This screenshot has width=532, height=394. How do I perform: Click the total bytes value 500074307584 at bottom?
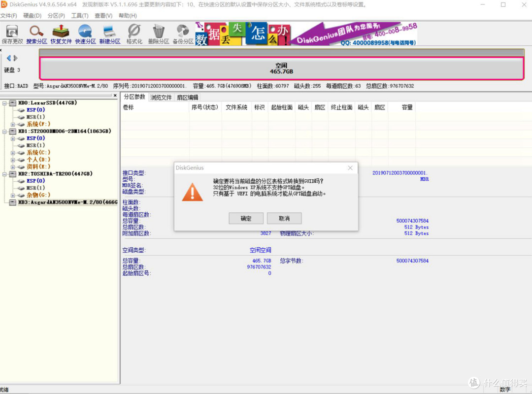(x=412, y=261)
